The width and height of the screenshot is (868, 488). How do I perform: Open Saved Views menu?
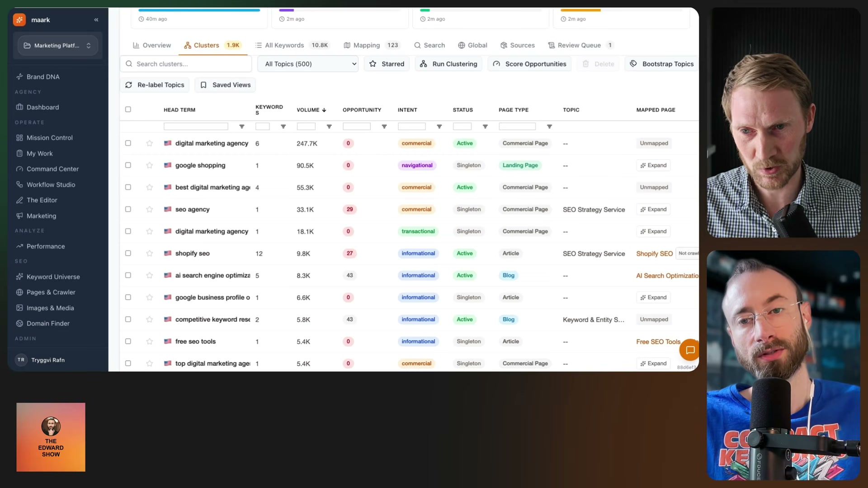(x=225, y=85)
